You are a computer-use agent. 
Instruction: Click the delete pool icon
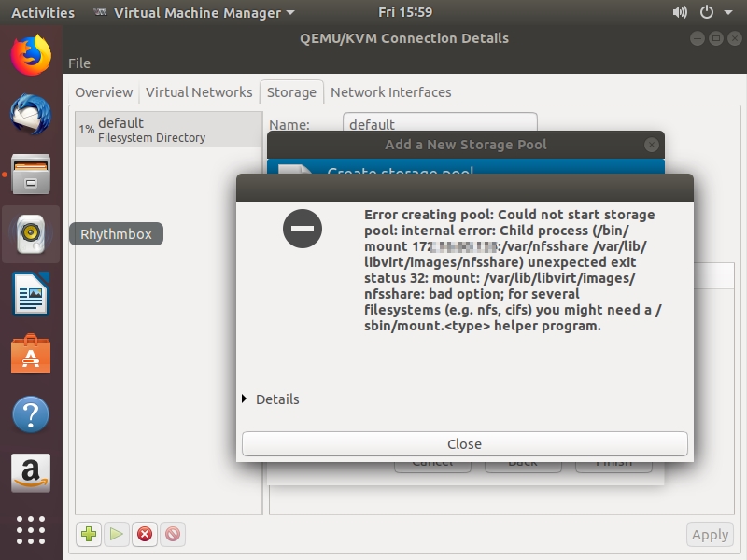(x=172, y=535)
